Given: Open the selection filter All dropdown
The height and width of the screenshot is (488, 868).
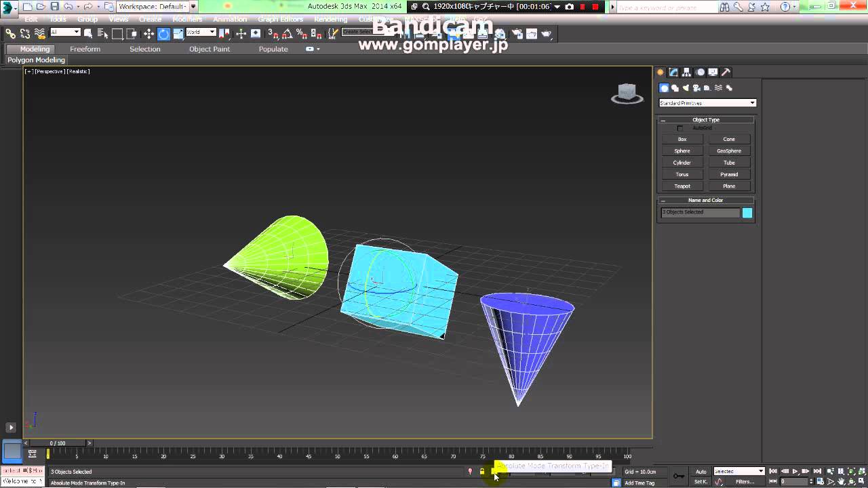Looking at the screenshot, I should coord(65,33).
